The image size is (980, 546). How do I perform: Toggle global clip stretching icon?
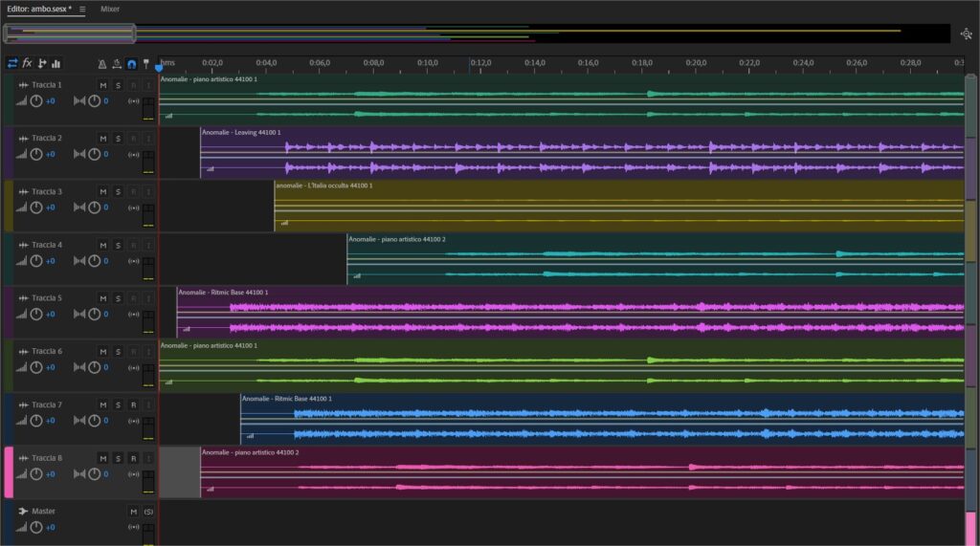point(117,64)
